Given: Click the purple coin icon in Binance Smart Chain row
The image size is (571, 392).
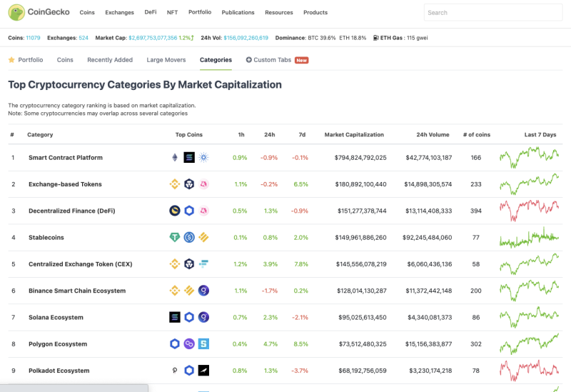Looking at the screenshot, I should pos(203,291).
